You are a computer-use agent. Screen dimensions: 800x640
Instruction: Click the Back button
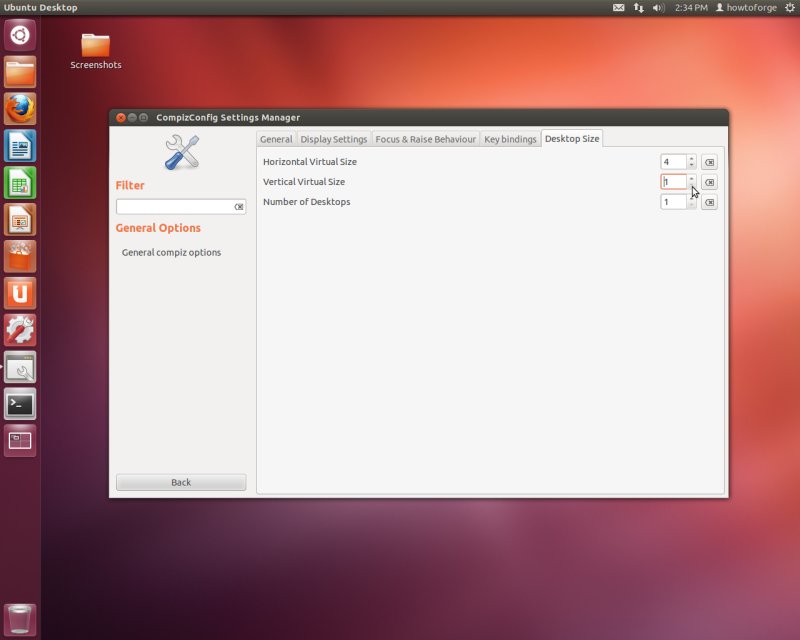(x=181, y=482)
